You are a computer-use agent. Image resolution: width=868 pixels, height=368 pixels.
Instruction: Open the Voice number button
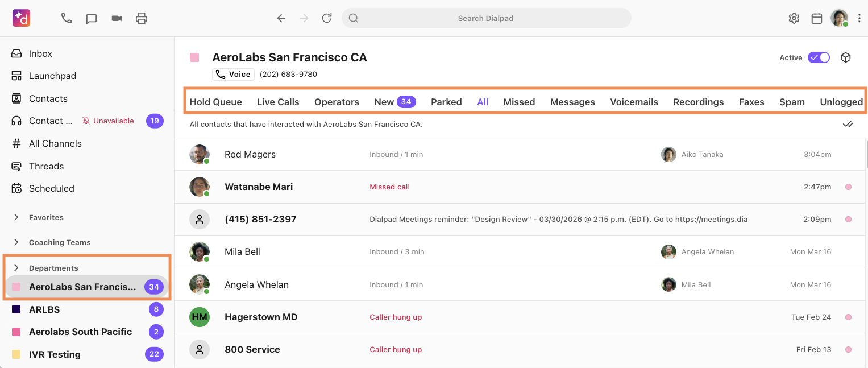(233, 74)
